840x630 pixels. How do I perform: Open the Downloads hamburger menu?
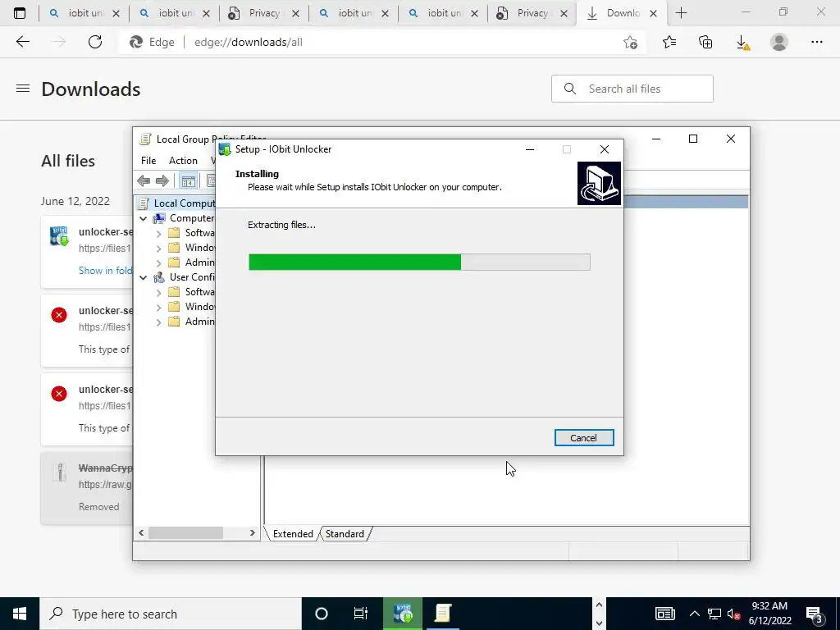click(x=22, y=89)
